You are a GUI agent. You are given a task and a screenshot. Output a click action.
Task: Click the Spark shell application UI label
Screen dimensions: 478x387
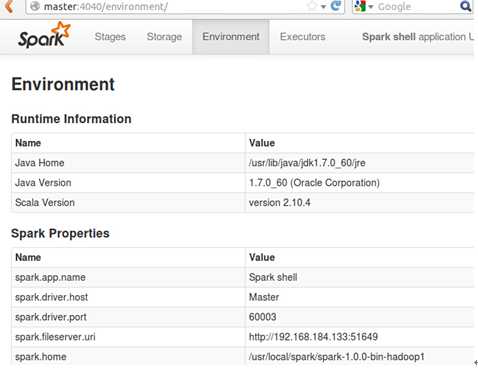pos(418,37)
